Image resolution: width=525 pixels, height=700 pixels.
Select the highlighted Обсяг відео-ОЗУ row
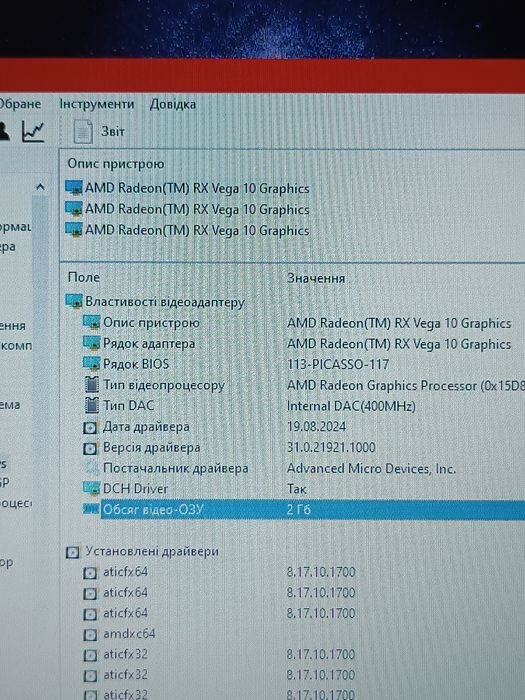click(312, 509)
